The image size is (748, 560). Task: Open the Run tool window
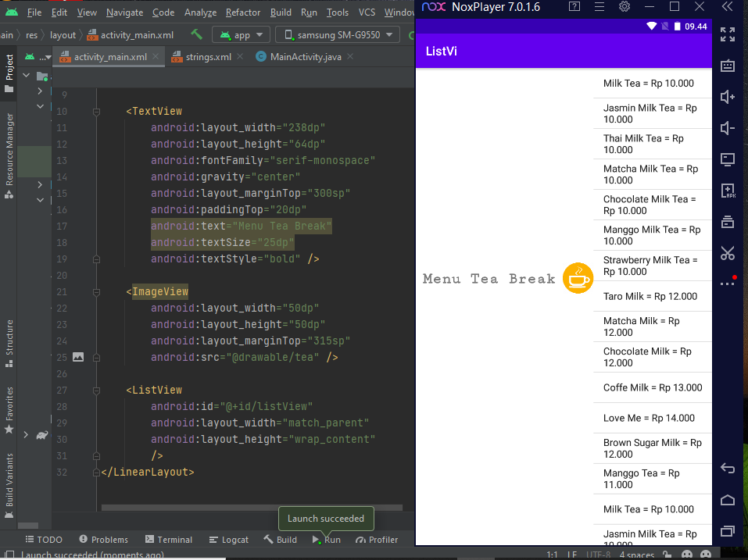coord(326,540)
